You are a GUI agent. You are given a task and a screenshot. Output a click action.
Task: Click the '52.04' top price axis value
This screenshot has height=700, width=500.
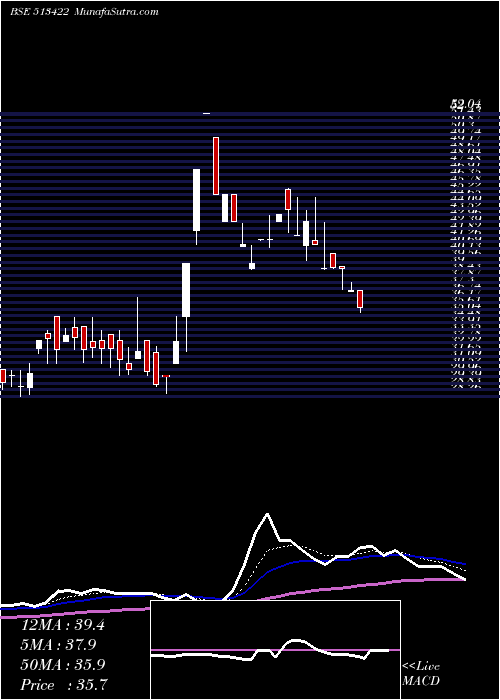point(465,105)
